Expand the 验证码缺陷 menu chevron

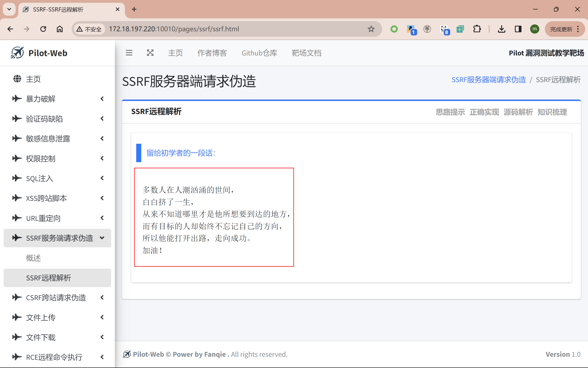pos(102,119)
